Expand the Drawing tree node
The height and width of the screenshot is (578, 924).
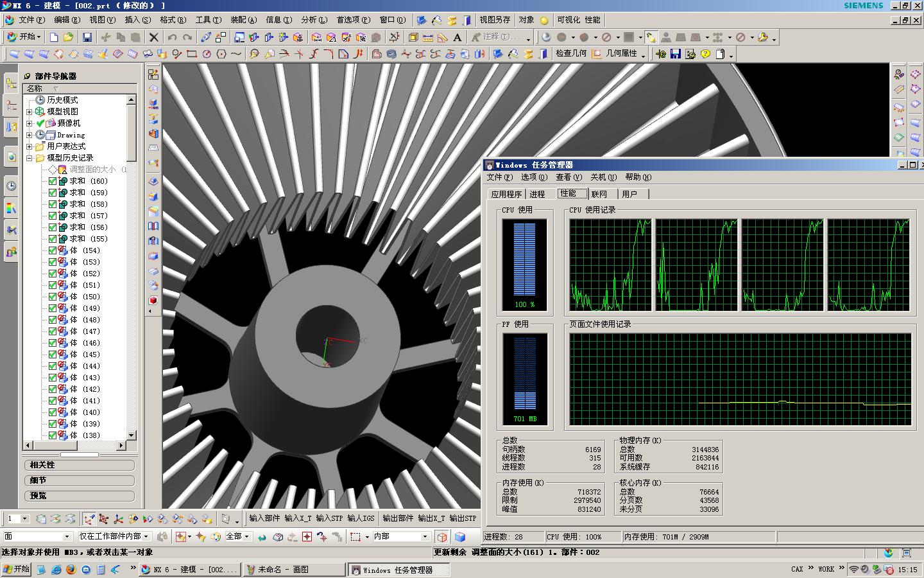point(29,135)
